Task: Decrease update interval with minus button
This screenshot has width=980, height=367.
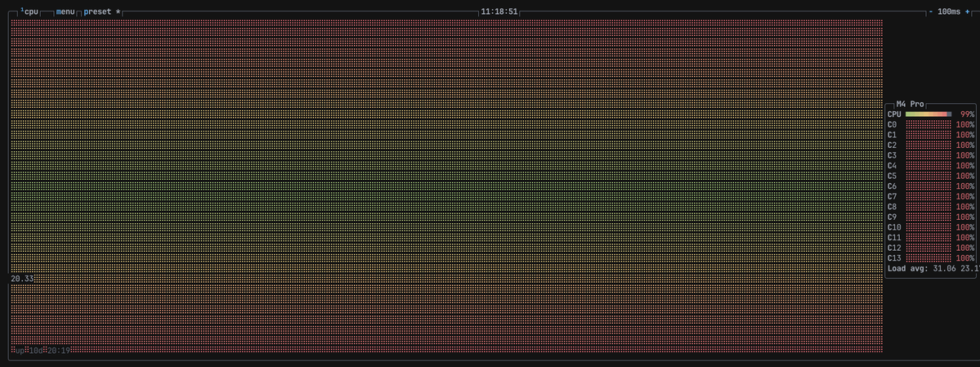Action: [931, 12]
